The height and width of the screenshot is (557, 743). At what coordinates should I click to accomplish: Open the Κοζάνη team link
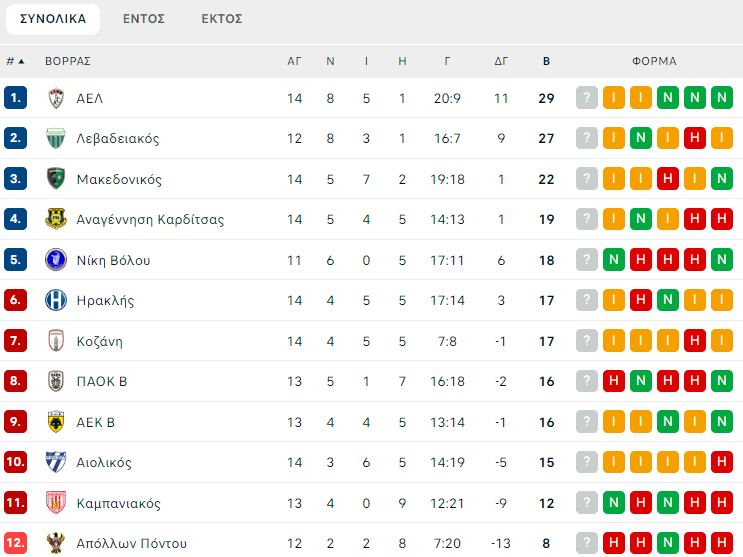point(99,341)
